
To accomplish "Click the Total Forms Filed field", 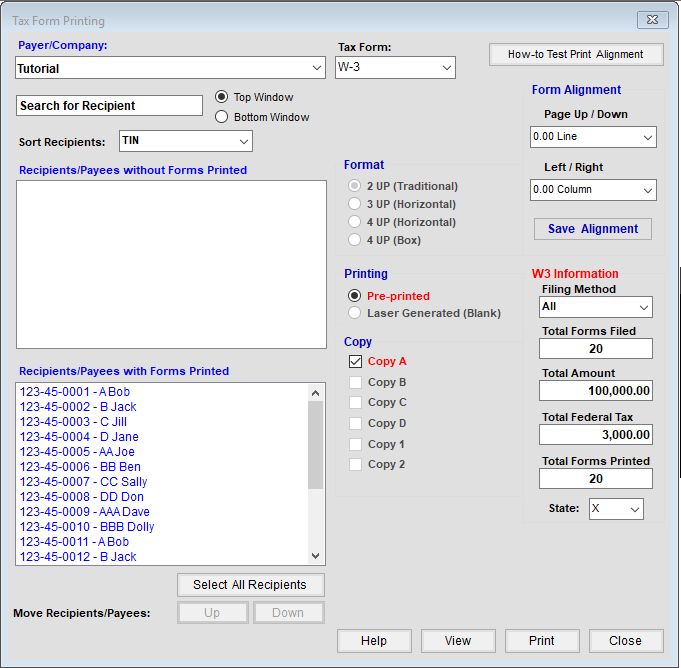I will tap(596, 349).
